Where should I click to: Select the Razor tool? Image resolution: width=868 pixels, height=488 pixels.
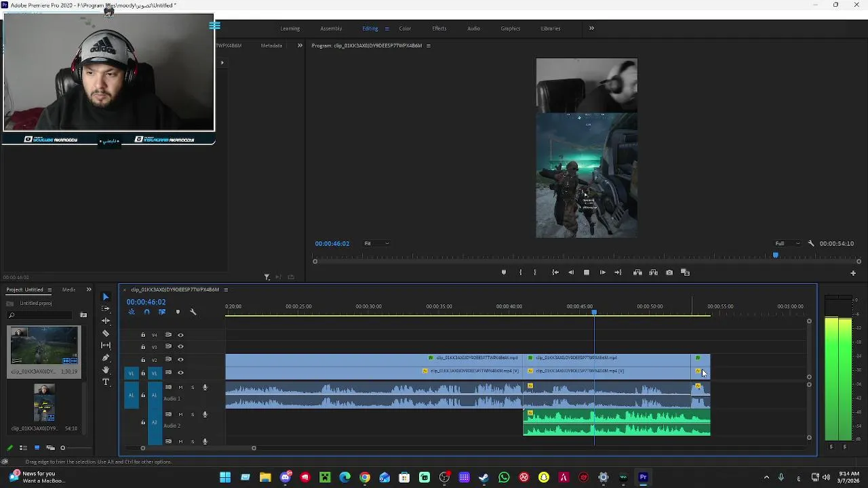click(x=105, y=333)
